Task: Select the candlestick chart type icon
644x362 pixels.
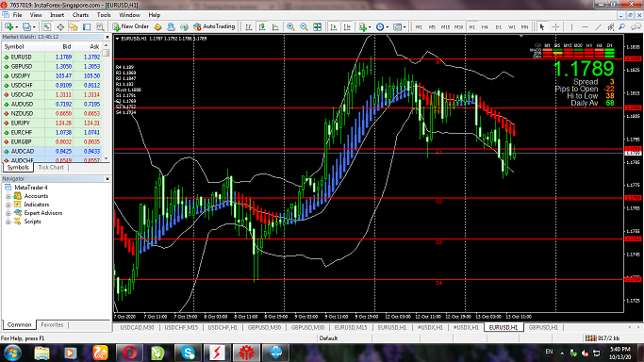Action: [261, 26]
